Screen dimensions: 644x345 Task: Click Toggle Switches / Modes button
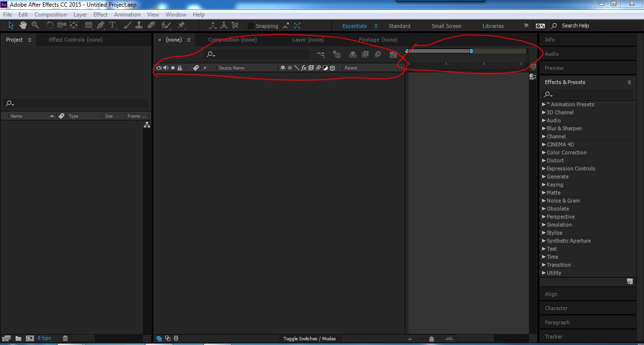tap(309, 338)
